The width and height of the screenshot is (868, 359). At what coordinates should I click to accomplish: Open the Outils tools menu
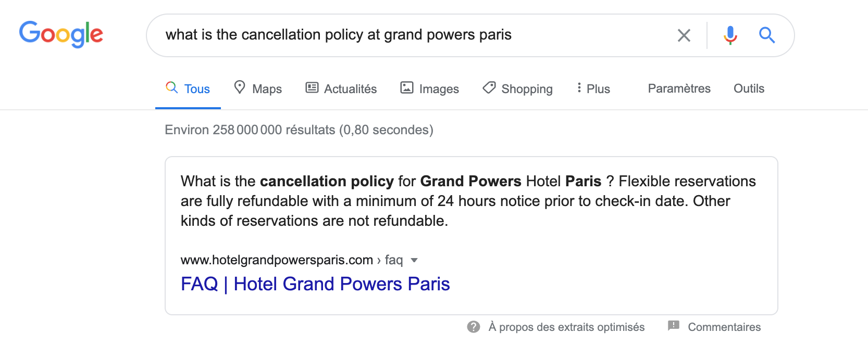[x=749, y=88]
